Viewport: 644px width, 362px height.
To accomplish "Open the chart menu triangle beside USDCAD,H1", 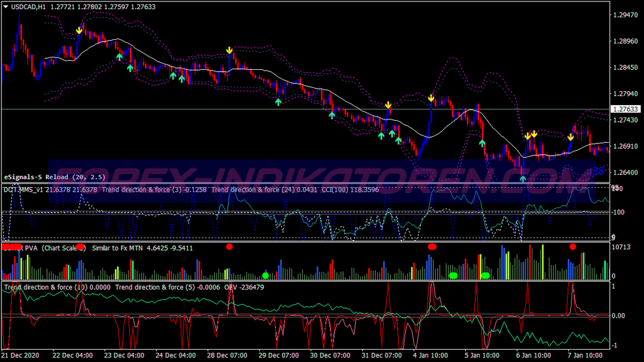I will (x=6, y=7).
